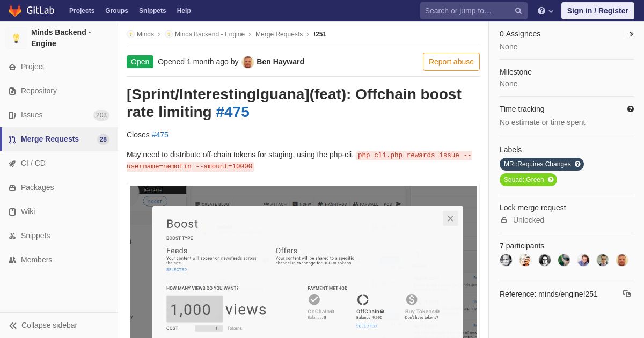Click the !251 breadcrumb

pyautogui.click(x=320, y=34)
